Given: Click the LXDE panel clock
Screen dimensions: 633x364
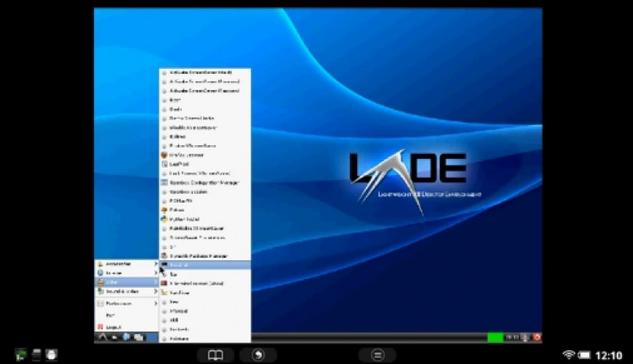Looking at the screenshot, I should pyautogui.click(x=512, y=337).
